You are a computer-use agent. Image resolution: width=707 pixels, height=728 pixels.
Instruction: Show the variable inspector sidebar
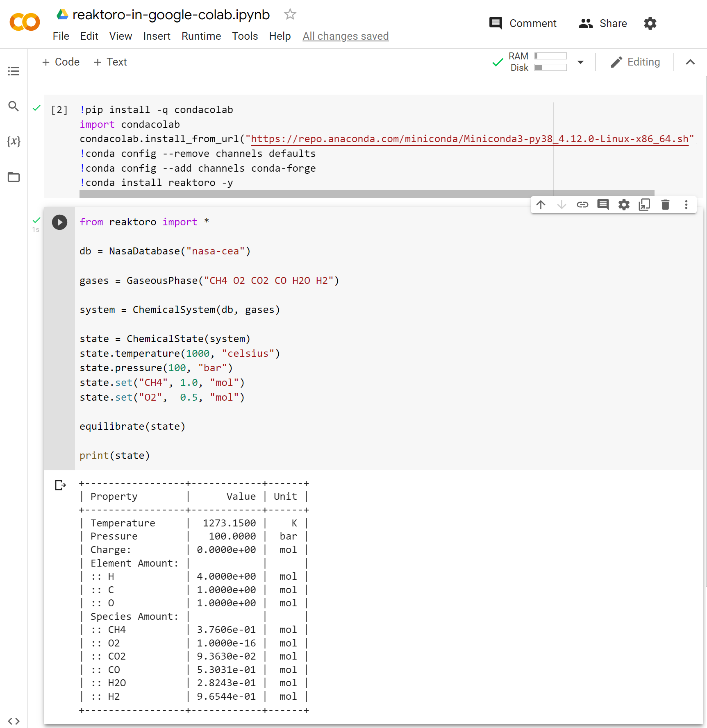14,141
